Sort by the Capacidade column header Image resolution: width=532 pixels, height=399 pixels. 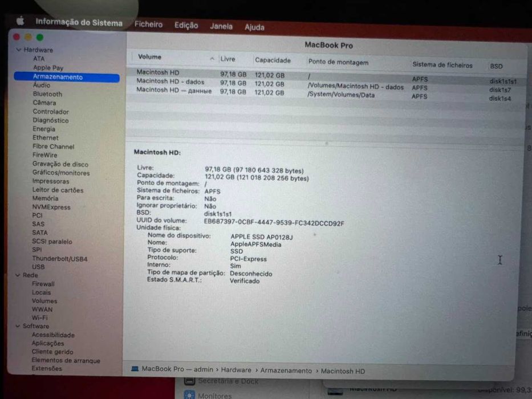pyautogui.click(x=273, y=60)
